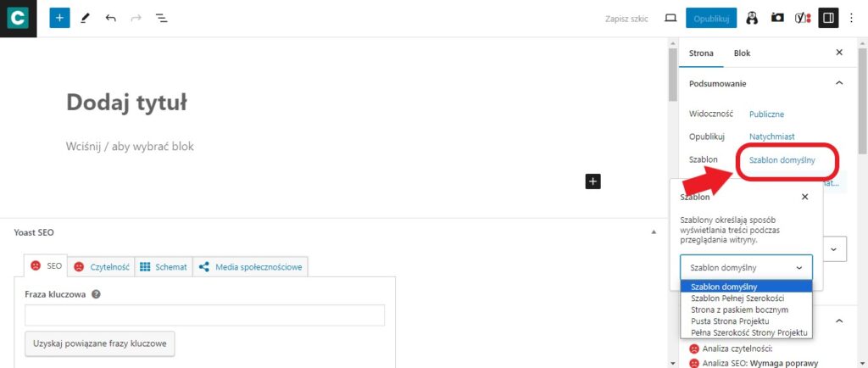Redo the last undone change
Screen dimensions: 868x368
click(136, 19)
